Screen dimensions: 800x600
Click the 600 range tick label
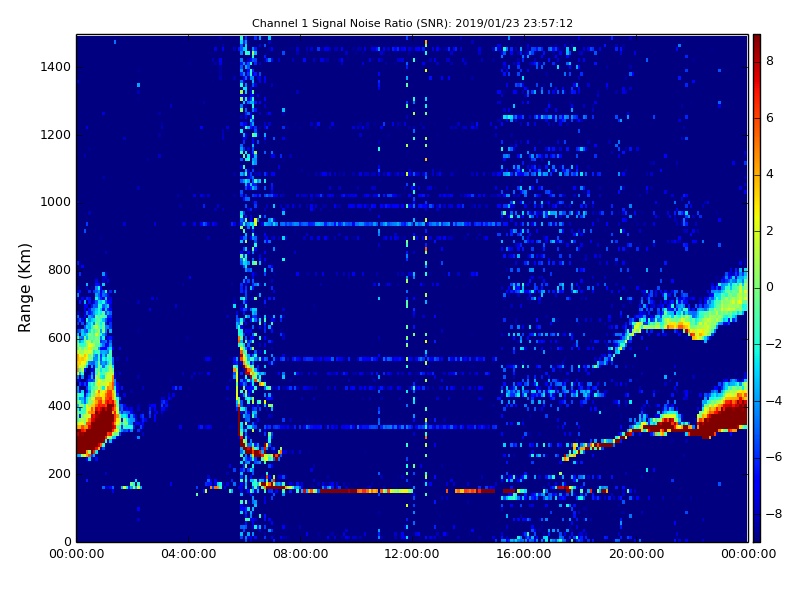(59, 338)
